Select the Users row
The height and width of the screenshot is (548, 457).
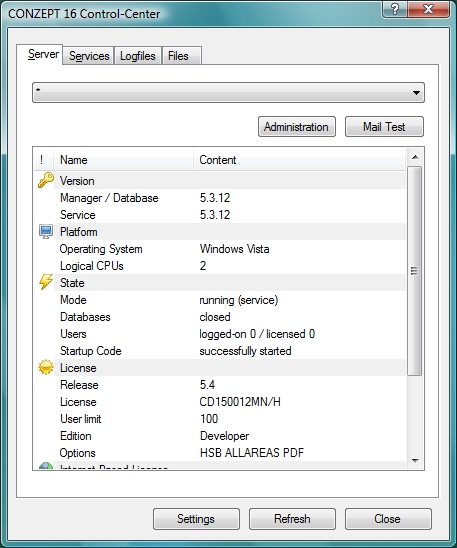(x=220, y=334)
